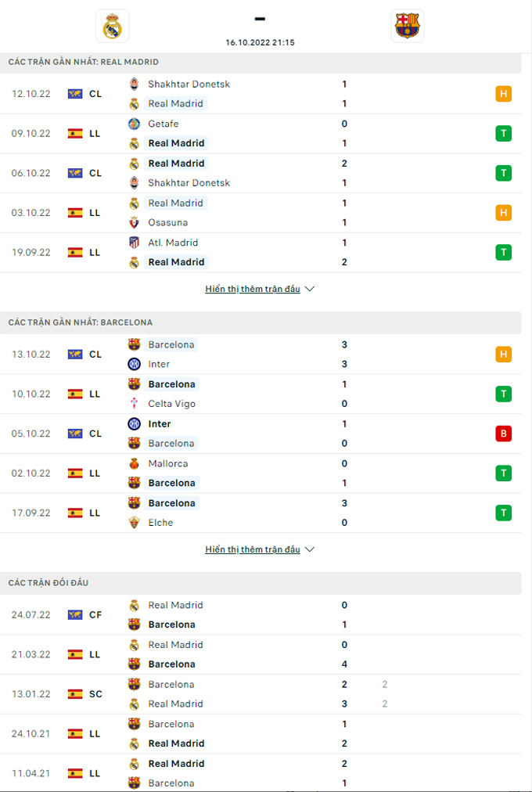Click the Osasuna team logo

tap(134, 222)
